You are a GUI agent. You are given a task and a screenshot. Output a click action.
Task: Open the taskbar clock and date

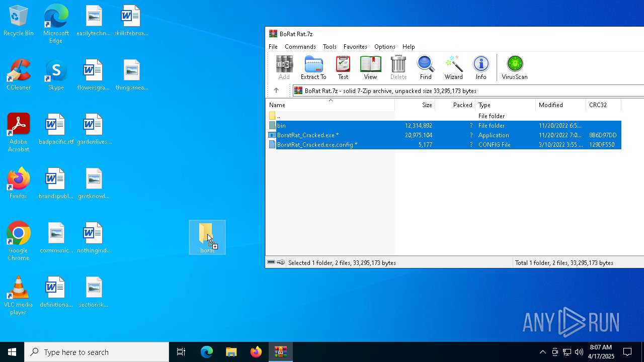coord(601,352)
